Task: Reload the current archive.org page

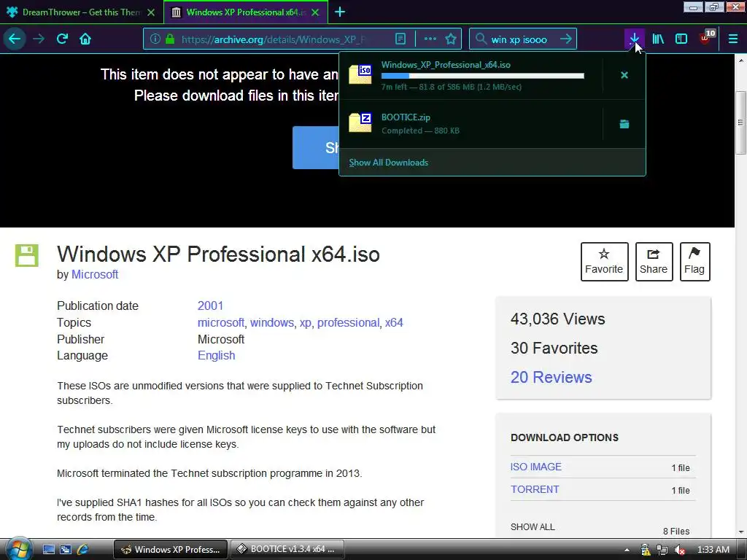Action: pyautogui.click(x=62, y=39)
